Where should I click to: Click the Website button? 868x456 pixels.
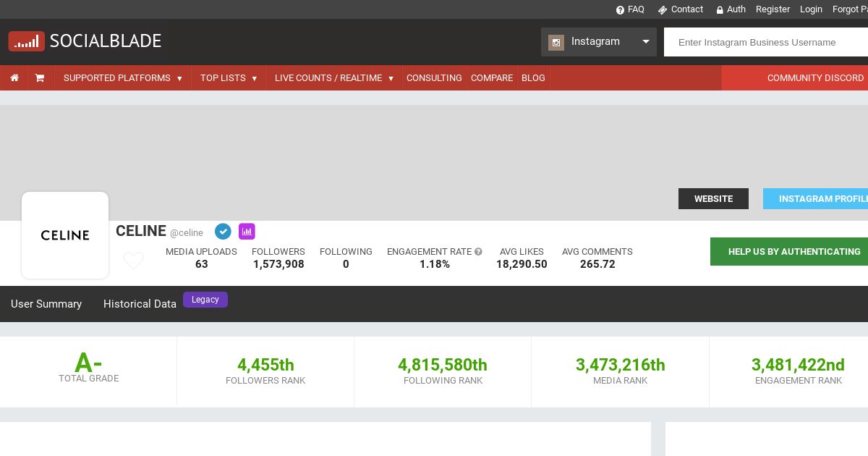[713, 199]
